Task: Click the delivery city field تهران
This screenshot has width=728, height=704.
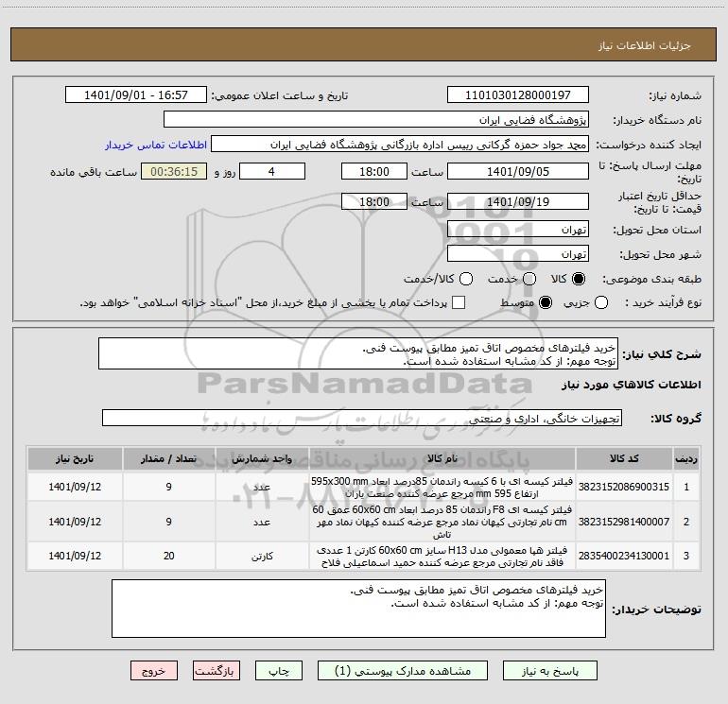Action: pos(518,253)
